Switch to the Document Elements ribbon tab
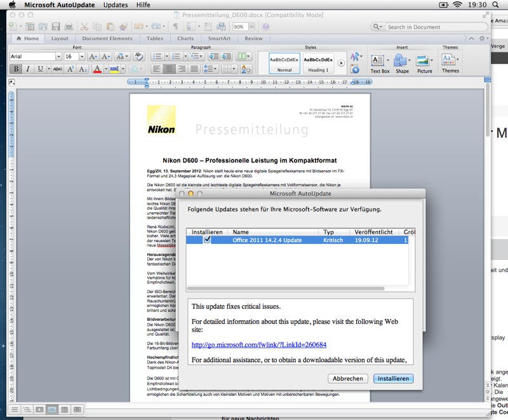Screen dimensions: 508x420 (x=107, y=39)
